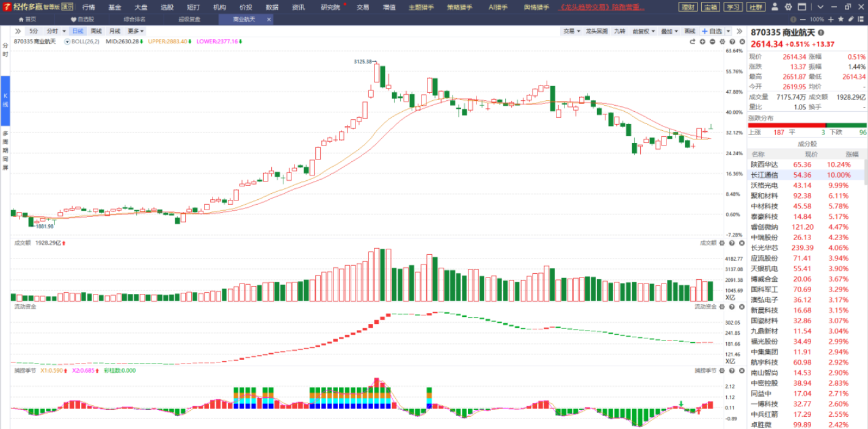Click the info icon beside 商业航天 title
Image resolution: width=868 pixels, height=429 pixels.
(821, 32)
